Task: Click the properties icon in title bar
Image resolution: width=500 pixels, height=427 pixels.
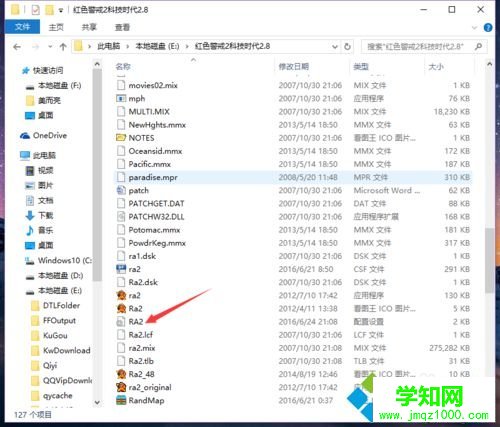Action: [x=35, y=10]
